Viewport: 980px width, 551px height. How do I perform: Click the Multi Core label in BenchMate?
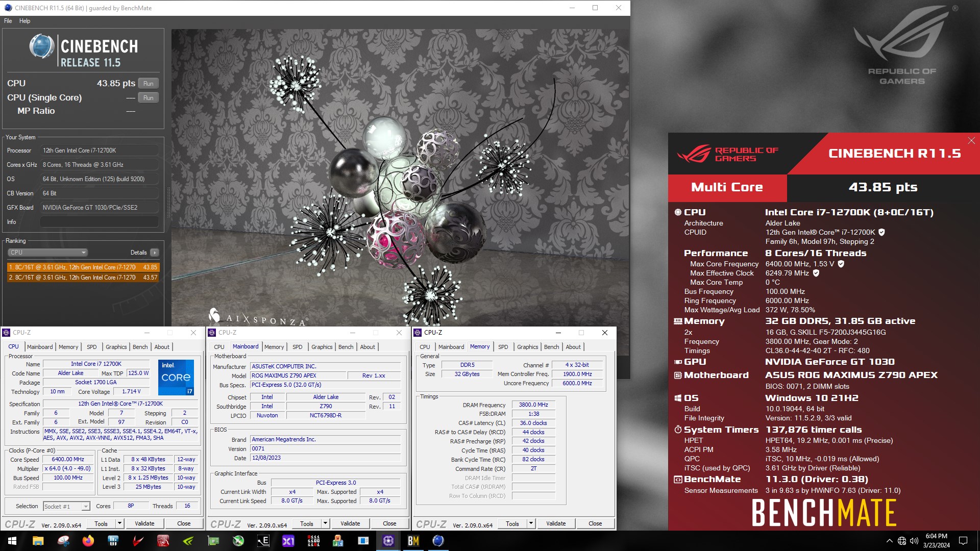(727, 187)
